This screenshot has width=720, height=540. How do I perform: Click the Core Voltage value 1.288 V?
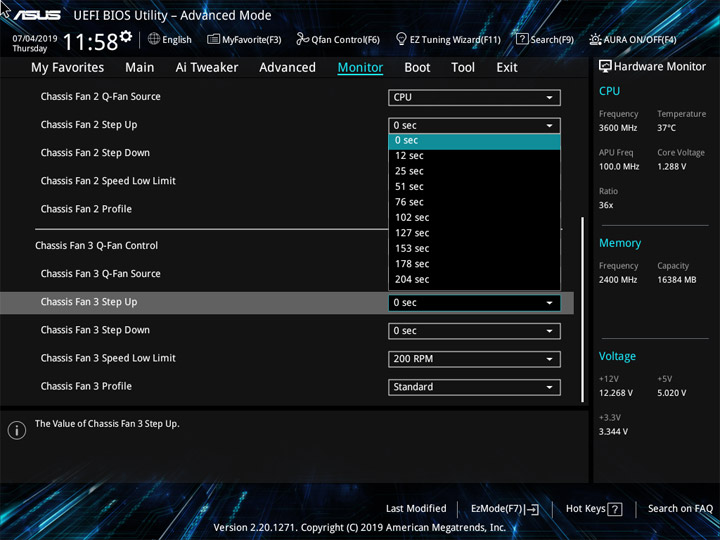pos(671,167)
